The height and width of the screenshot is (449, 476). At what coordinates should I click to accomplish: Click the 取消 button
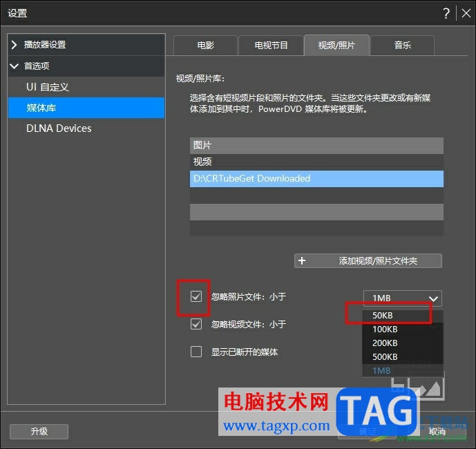[x=437, y=432]
